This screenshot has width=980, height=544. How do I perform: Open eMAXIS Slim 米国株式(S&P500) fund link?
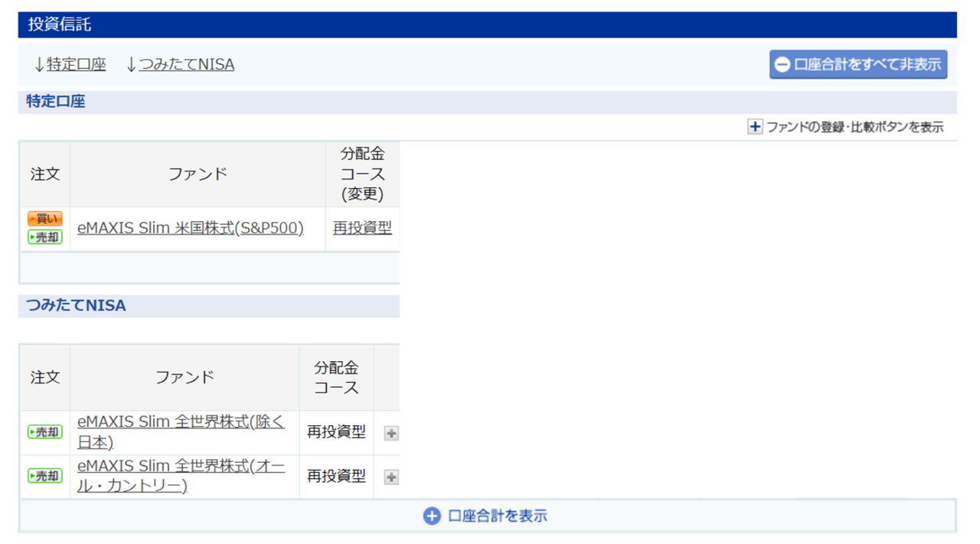(x=191, y=228)
